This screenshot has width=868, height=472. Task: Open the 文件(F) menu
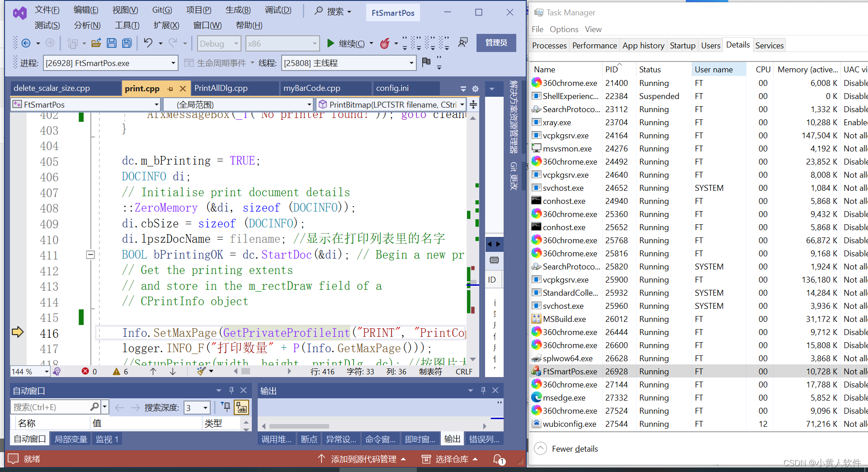[47, 10]
